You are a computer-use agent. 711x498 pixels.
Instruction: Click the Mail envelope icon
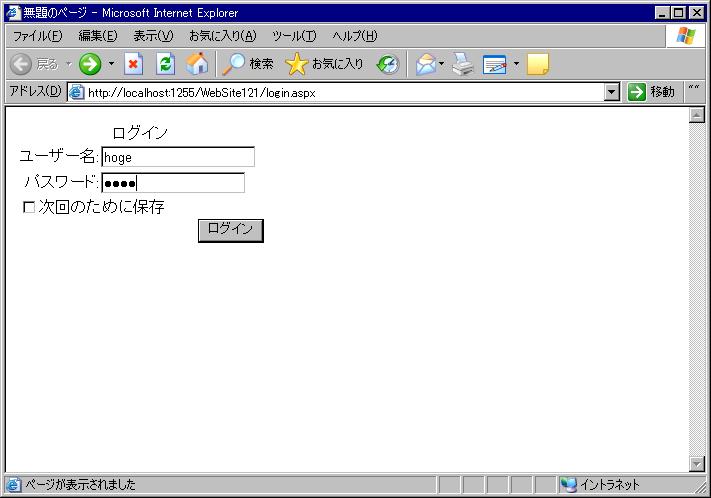(425, 64)
